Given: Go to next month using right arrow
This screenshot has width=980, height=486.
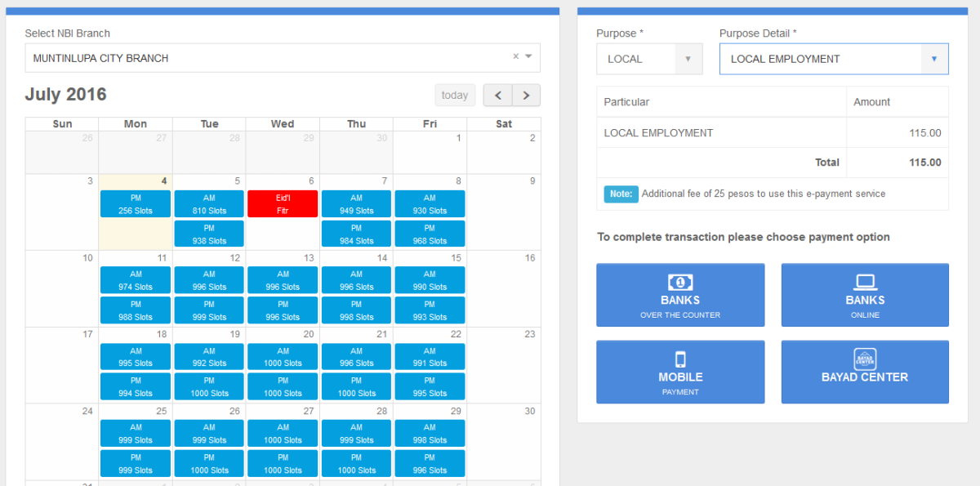Looking at the screenshot, I should (x=526, y=95).
